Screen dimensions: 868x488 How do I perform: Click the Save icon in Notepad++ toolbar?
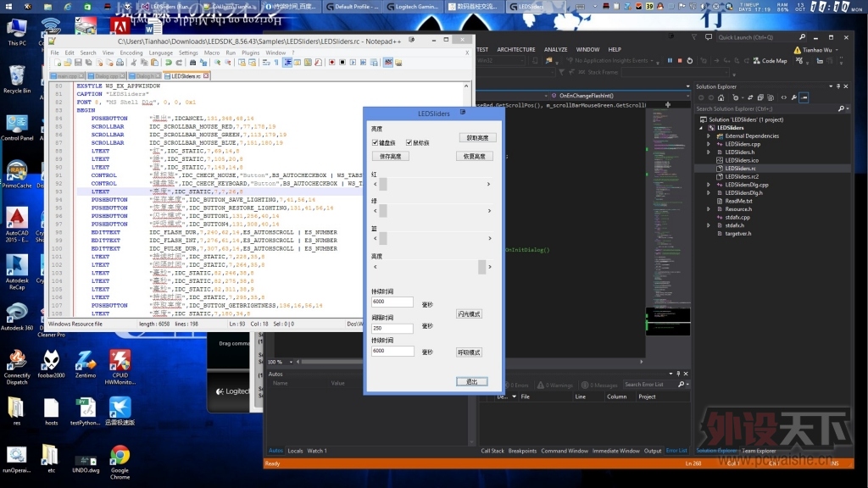pyautogui.click(x=78, y=63)
